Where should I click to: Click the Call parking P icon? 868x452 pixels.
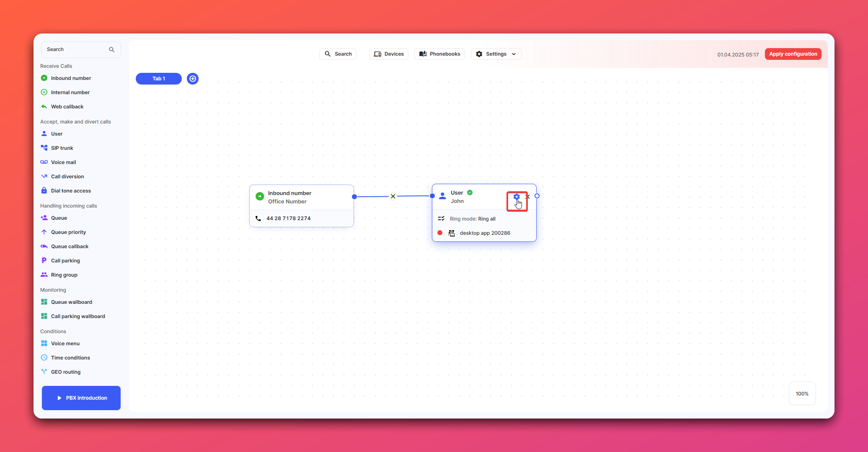pyautogui.click(x=44, y=260)
